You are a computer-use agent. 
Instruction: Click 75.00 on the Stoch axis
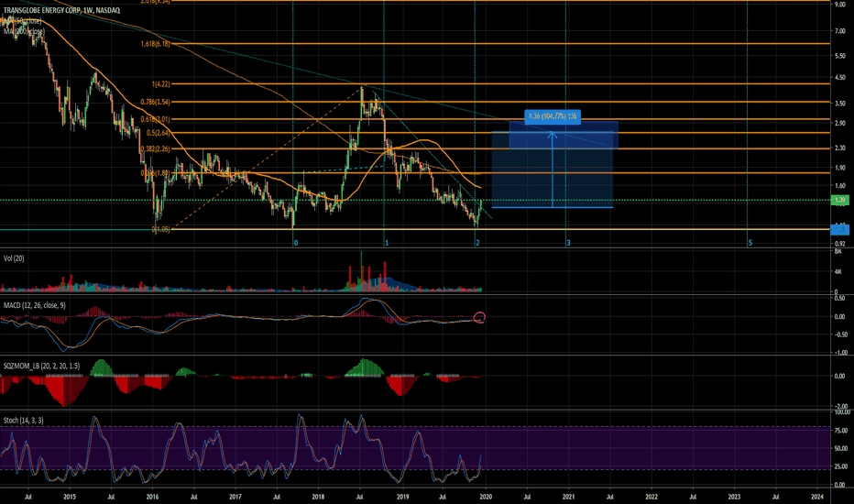click(x=840, y=431)
